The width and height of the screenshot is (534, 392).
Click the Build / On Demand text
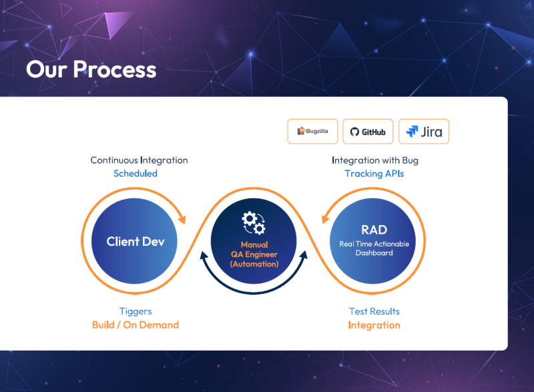pos(136,325)
